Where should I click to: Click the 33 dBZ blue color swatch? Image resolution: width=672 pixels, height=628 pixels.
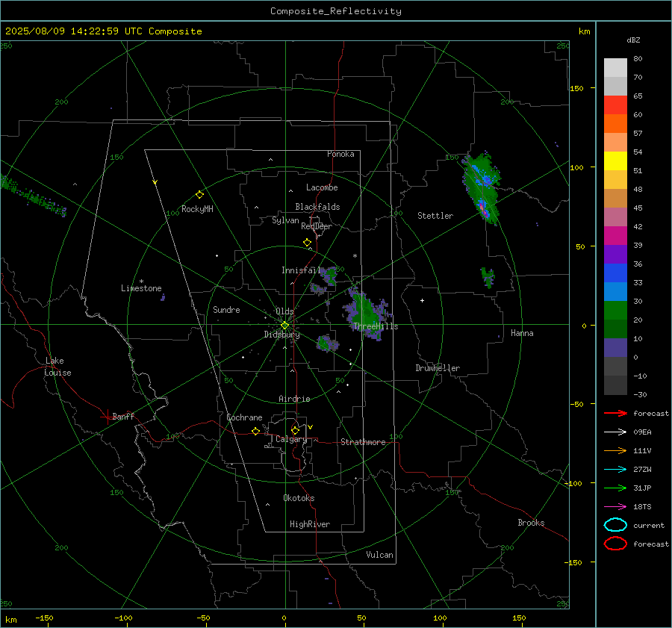(615, 273)
